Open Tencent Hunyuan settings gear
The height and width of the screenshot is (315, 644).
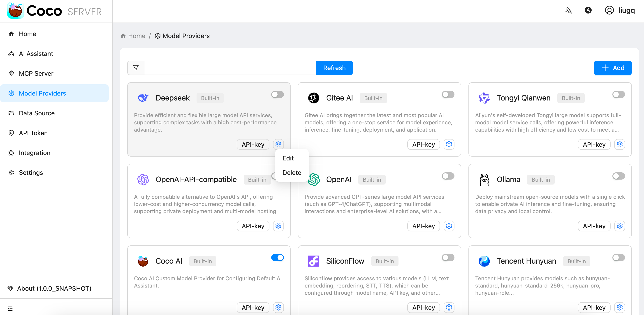(x=619, y=307)
